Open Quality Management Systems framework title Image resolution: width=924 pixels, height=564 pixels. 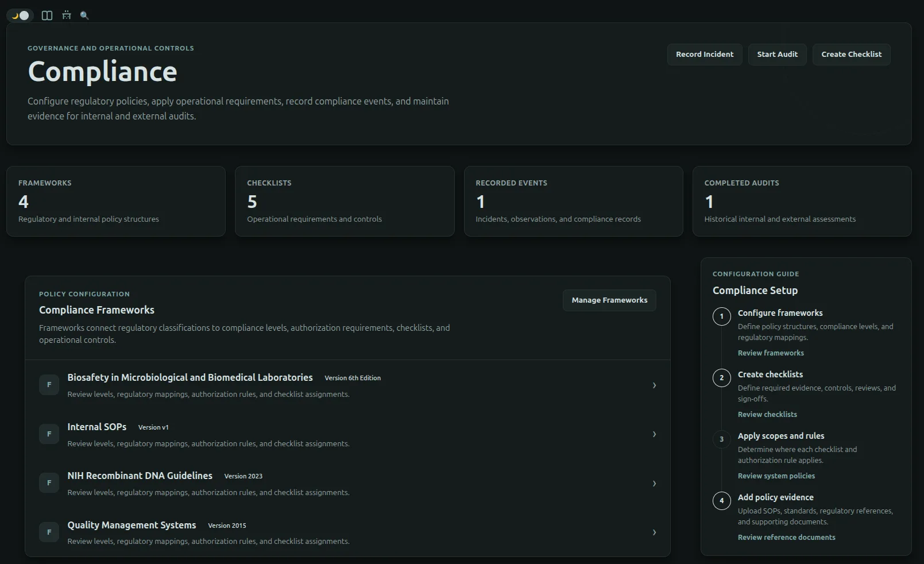[x=132, y=525]
